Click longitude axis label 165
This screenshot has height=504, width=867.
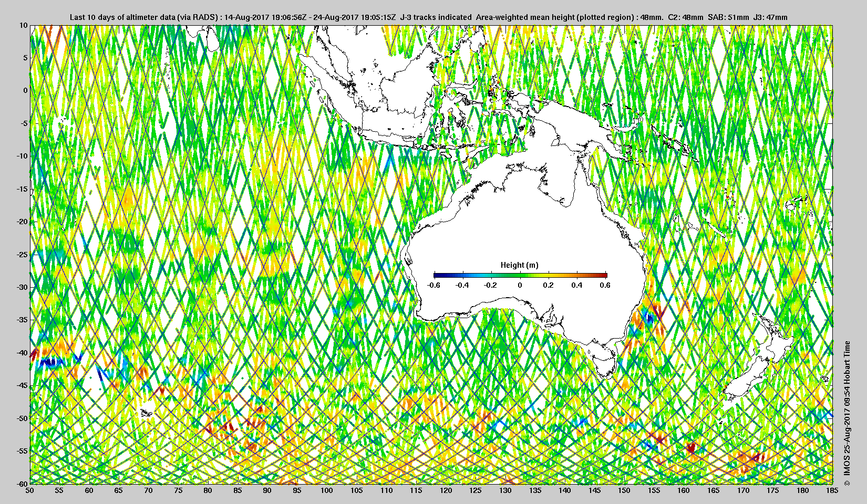[x=714, y=490]
